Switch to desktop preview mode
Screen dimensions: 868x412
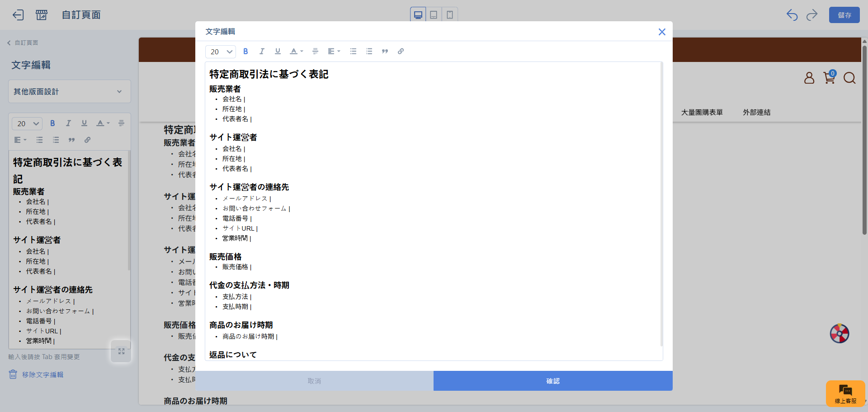click(418, 15)
